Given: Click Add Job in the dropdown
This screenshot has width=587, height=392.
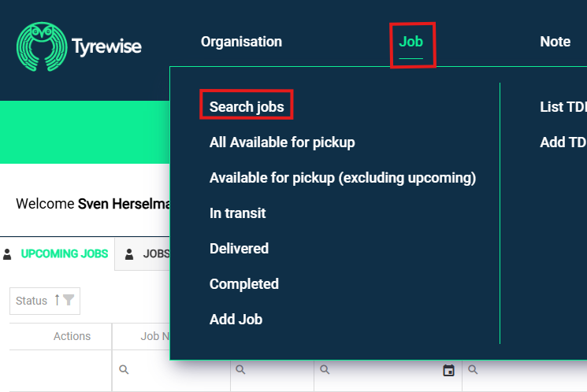Looking at the screenshot, I should tap(236, 320).
